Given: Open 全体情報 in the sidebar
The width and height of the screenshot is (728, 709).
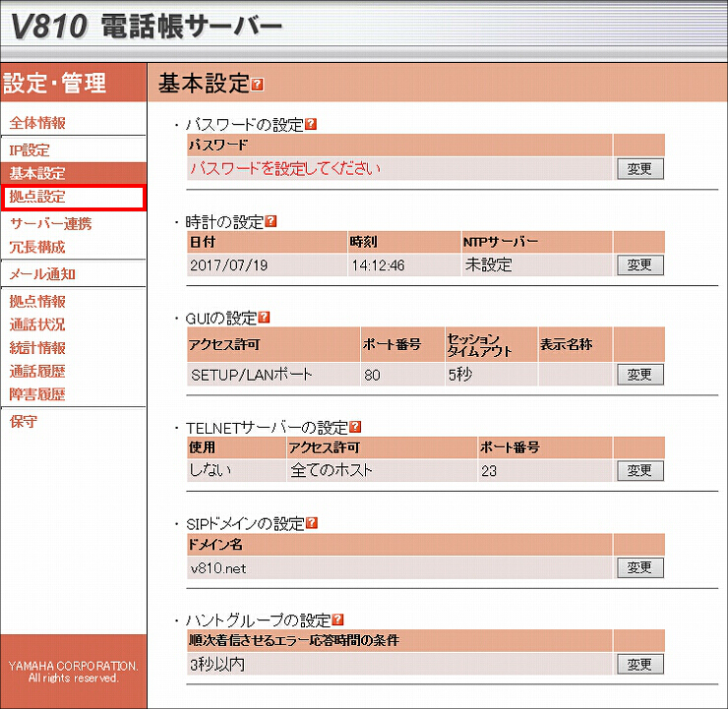Looking at the screenshot, I should [37, 123].
